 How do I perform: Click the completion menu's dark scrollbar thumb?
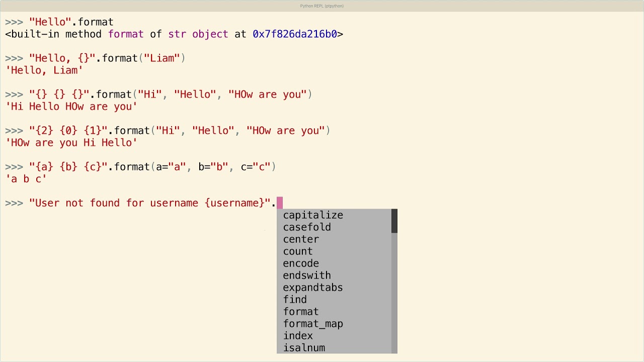[x=394, y=221]
